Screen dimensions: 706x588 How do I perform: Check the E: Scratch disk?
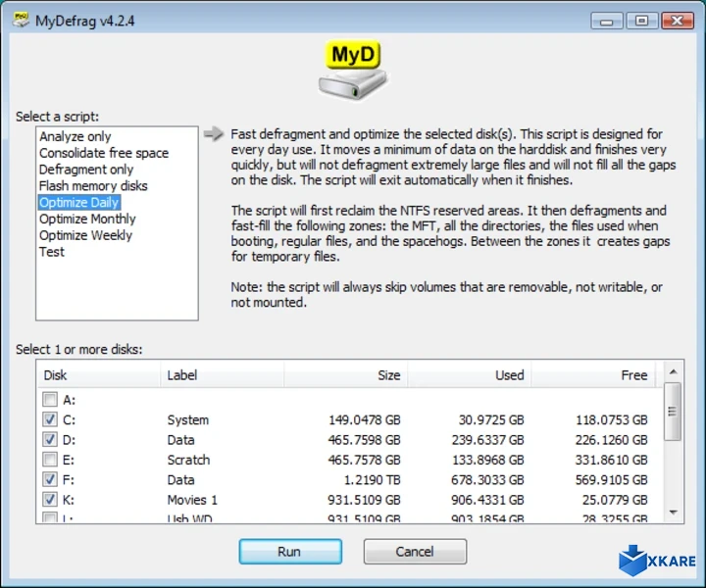pos(50,460)
